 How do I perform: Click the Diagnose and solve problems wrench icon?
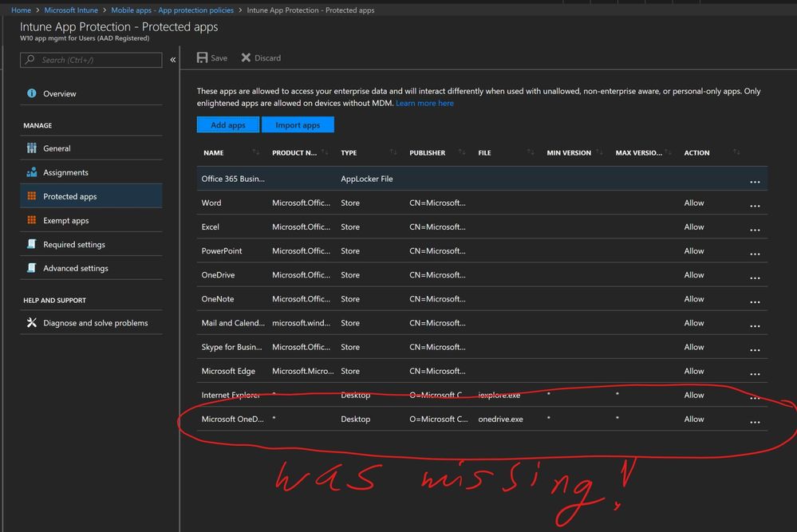[x=32, y=322]
